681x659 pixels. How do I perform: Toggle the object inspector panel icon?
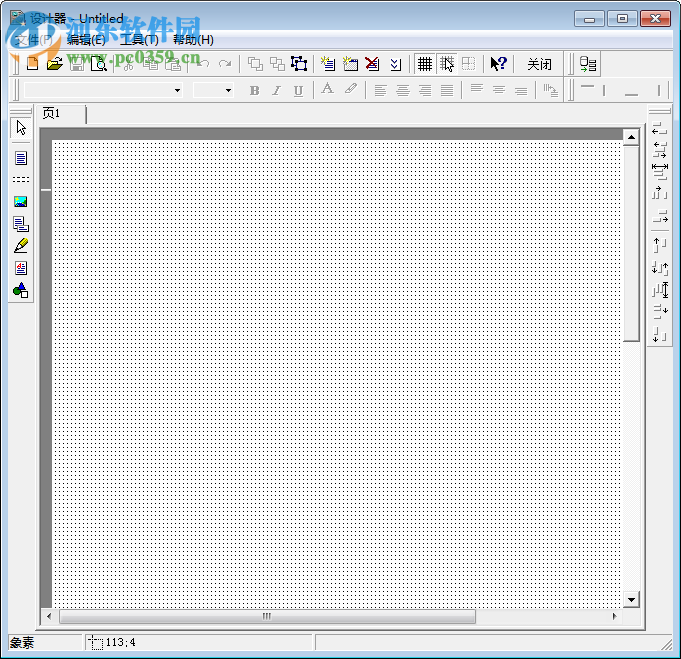point(588,64)
